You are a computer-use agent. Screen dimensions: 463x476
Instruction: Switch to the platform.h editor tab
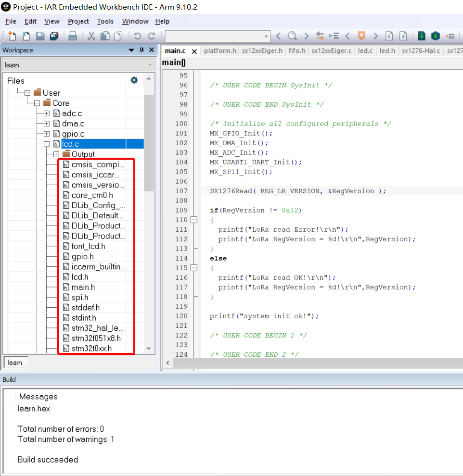pos(220,50)
